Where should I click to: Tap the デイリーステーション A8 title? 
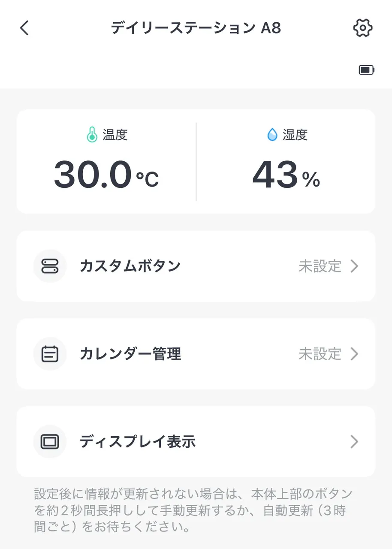pyautogui.click(x=196, y=28)
